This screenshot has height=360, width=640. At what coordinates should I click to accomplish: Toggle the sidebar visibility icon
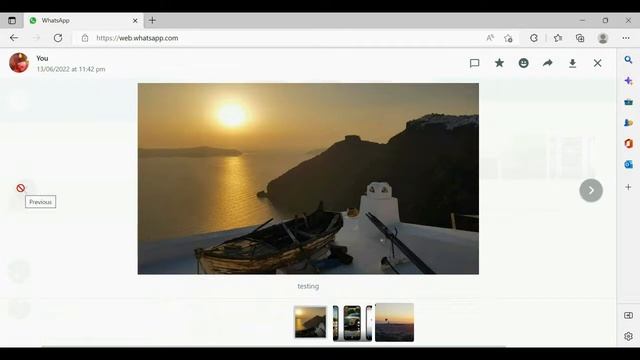[629, 316]
